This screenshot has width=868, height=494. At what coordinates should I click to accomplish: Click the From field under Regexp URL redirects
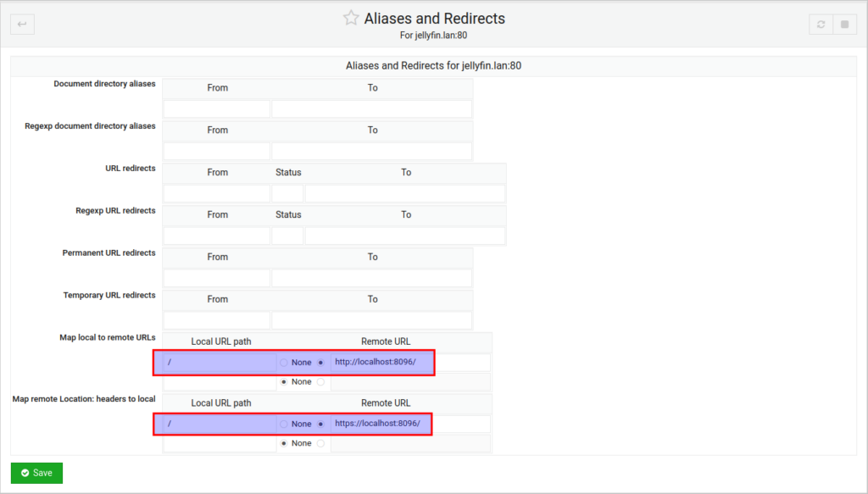(x=217, y=236)
